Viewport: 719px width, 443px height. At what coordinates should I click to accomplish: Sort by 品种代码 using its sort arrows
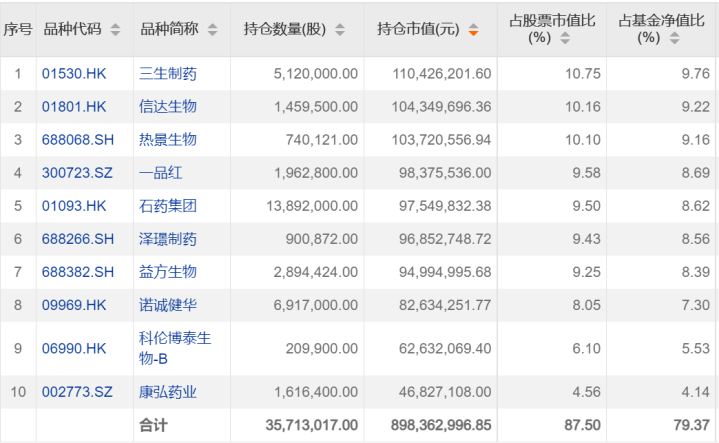coord(116,30)
